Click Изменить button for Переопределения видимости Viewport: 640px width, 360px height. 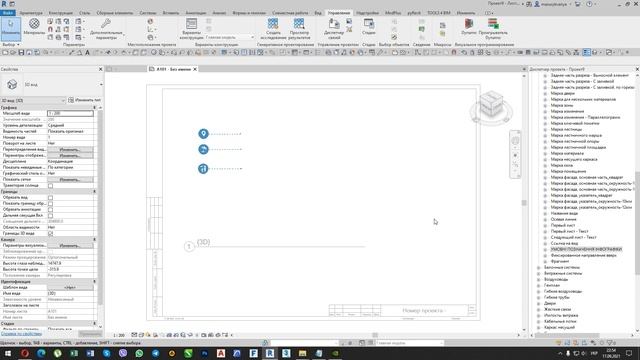(x=70, y=150)
